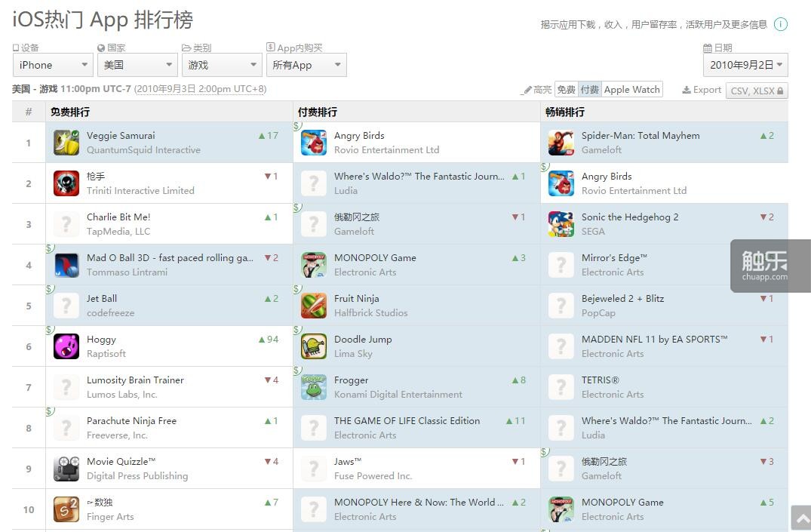Click the Charlie Bit Me! placeholder icon

click(66, 224)
